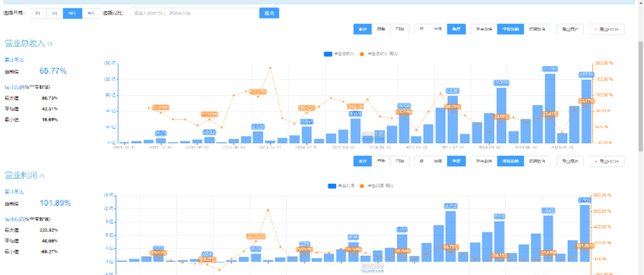Click the 42.31% average value under 营业总收入

tap(49, 109)
